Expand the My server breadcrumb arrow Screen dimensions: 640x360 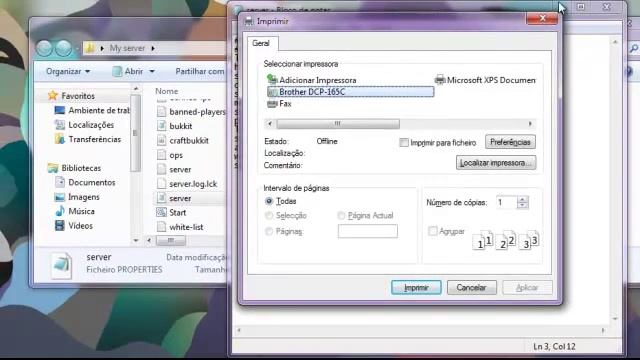point(153,48)
